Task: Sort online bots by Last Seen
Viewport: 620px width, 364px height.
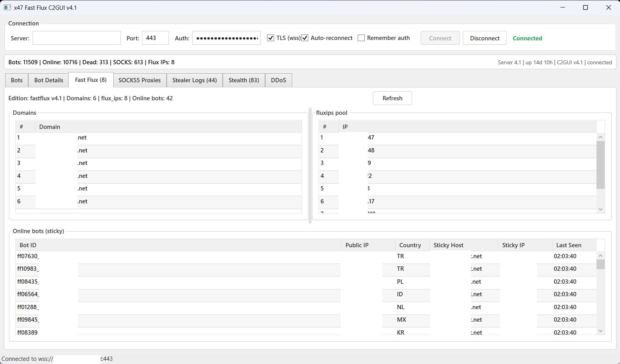Action: click(x=574, y=245)
